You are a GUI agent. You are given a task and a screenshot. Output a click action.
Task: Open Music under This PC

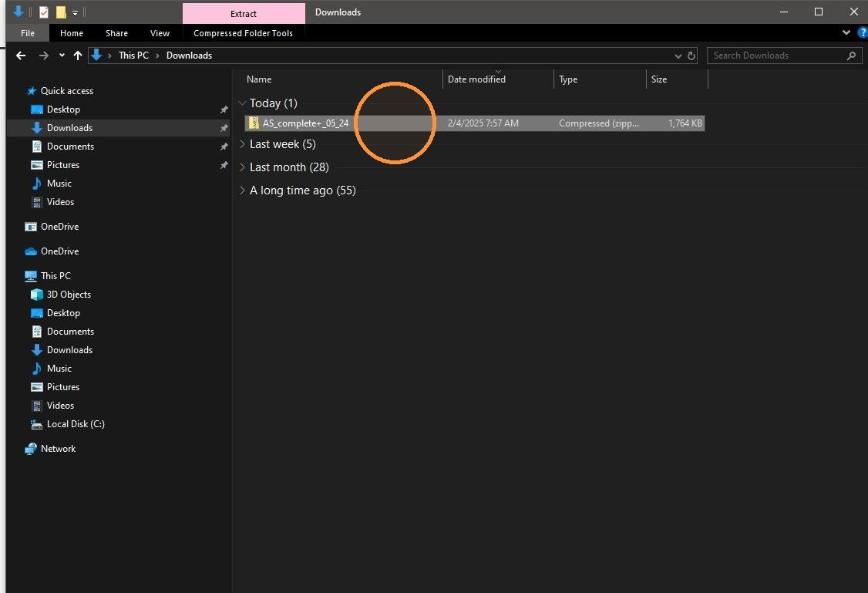click(59, 369)
